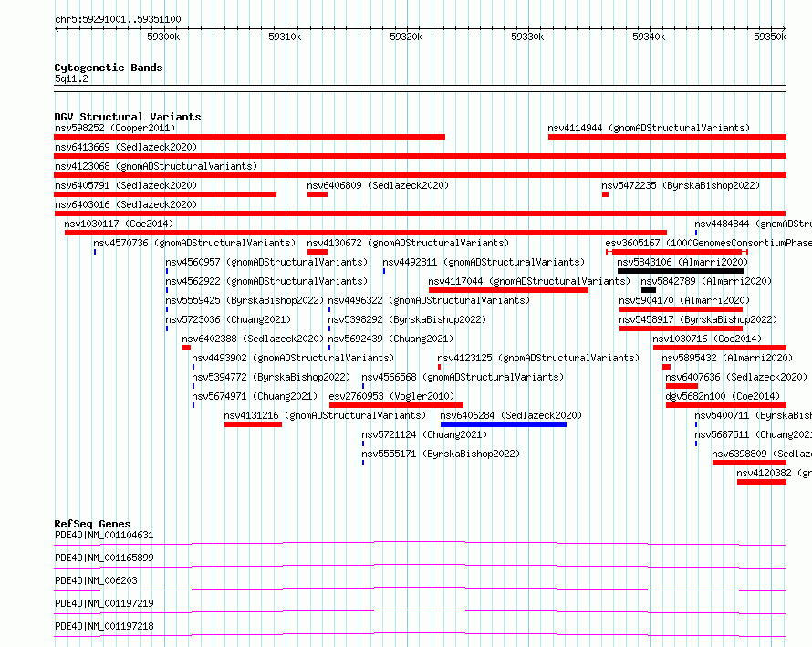Image resolution: width=812 pixels, height=647 pixels.
Task: Open nsv5394772 (ByrskaBishop2022) label
Action: tap(271, 377)
